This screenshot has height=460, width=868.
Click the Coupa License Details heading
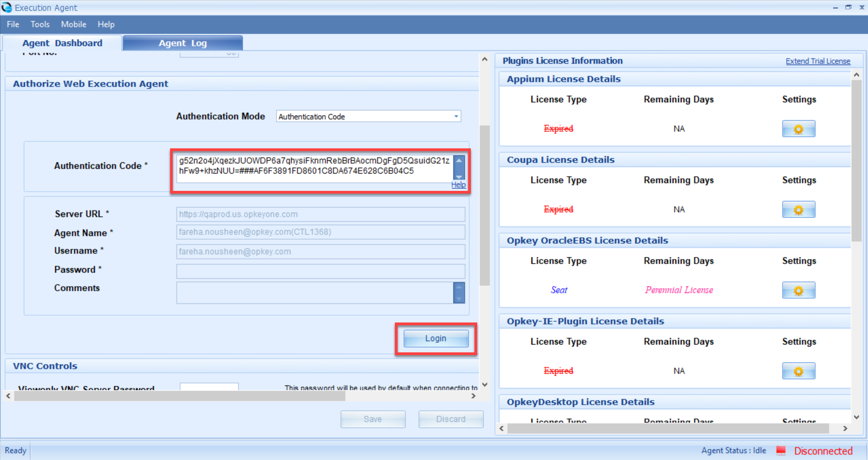point(560,160)
